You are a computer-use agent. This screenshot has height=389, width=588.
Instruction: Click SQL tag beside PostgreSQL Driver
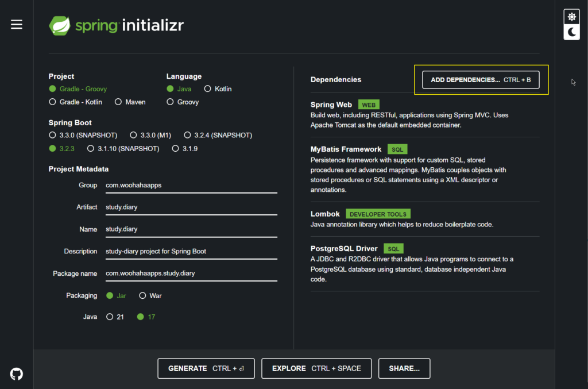tap(393, 249)
